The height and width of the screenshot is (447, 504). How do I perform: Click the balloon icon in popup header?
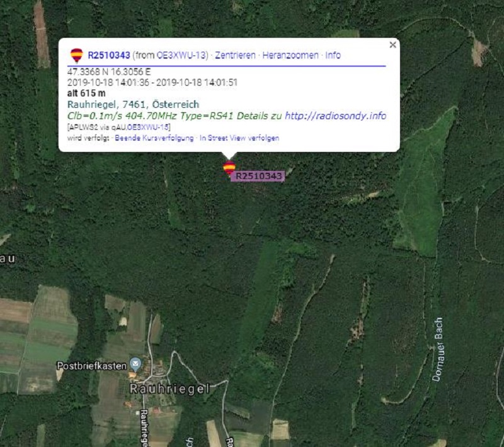click(76, 55)
